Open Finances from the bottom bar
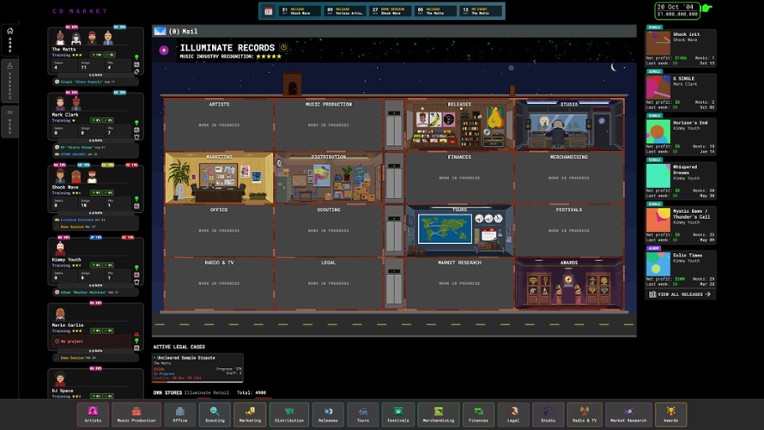 [x=478, y=414]
